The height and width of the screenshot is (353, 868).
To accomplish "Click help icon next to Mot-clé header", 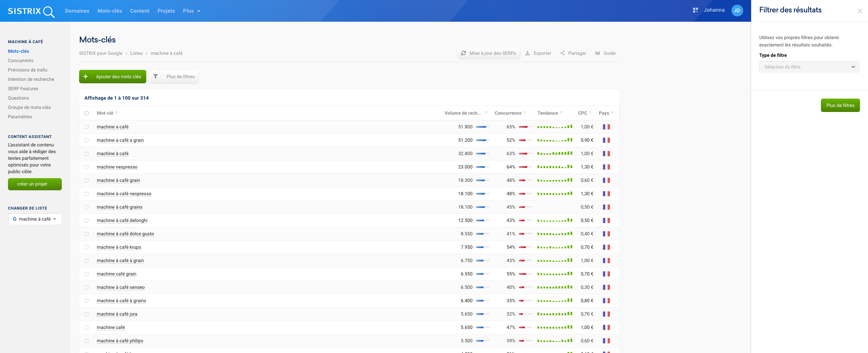I will (116, 113).
